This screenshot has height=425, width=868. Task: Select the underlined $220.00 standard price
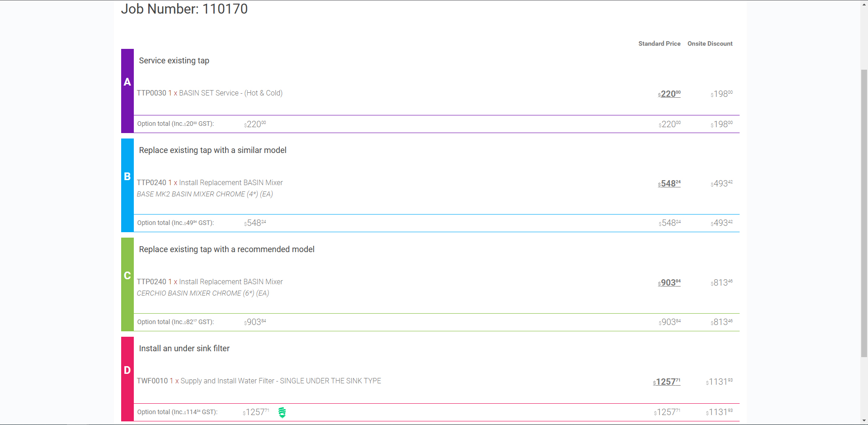[x=669, y=94]
